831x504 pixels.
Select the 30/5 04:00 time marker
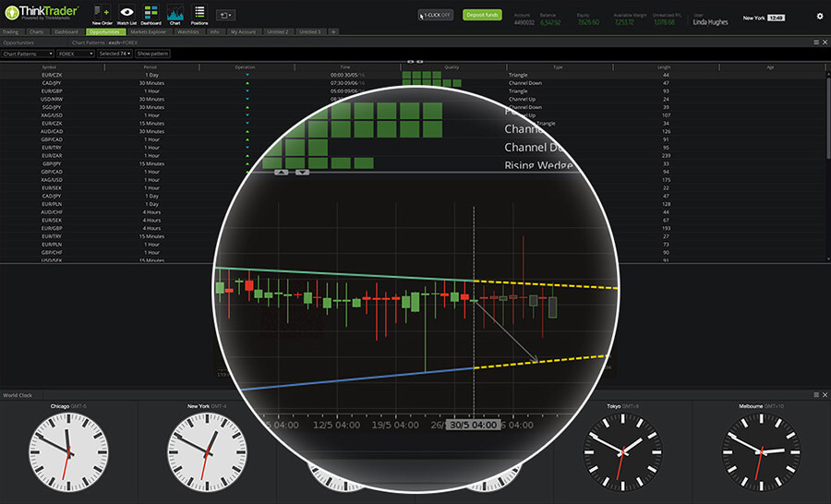pos(473,426)
